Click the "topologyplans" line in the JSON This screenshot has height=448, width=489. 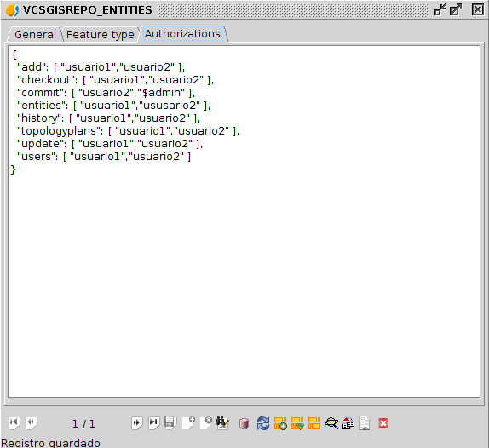pos(128,131)
